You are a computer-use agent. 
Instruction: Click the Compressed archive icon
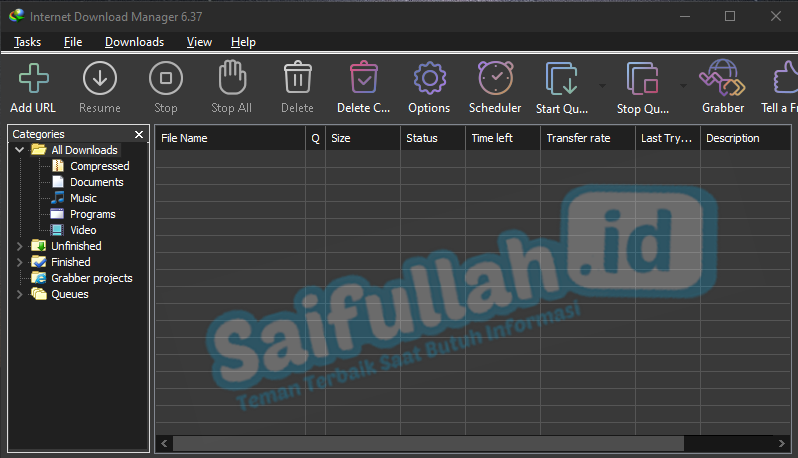[x=58, y=166]
